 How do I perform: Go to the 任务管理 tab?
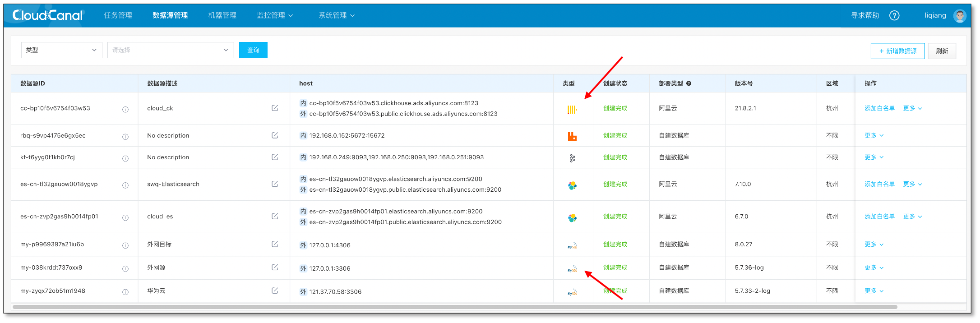point(118,16)
